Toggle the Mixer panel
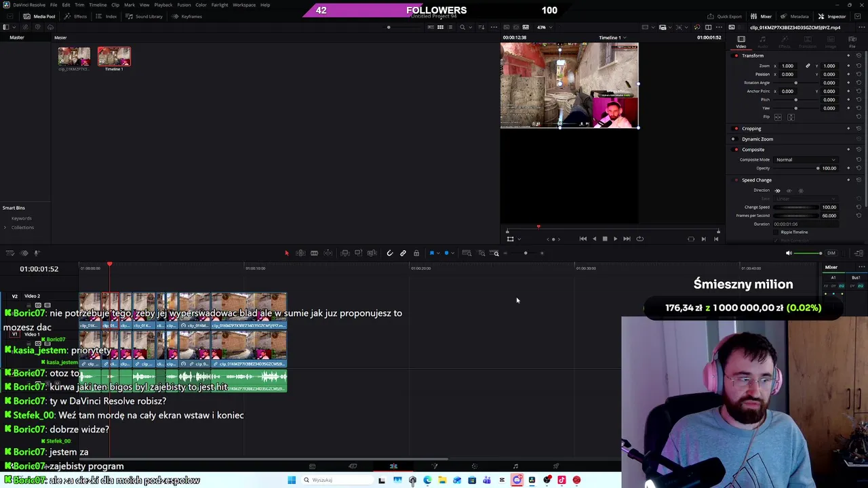Image resolution: width=868 pixels, height=488 pixels. [x=762, y=16]
